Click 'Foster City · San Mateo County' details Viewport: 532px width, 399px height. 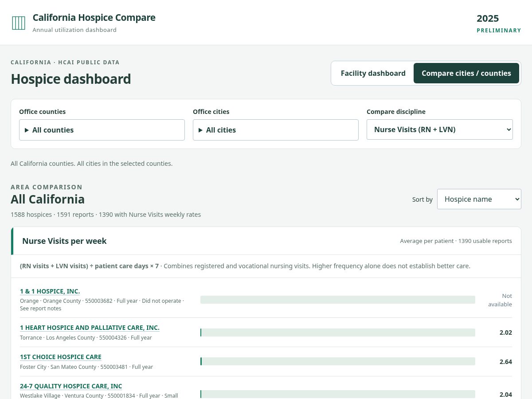86,367
